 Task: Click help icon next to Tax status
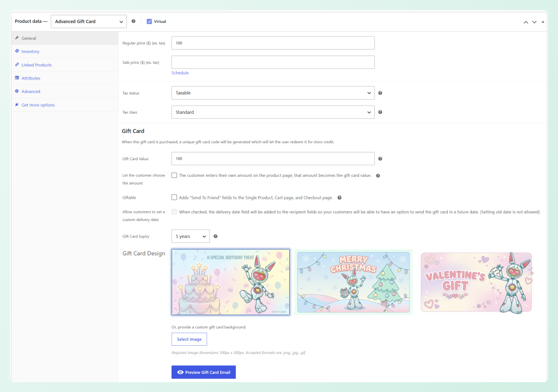pos(380,93)
